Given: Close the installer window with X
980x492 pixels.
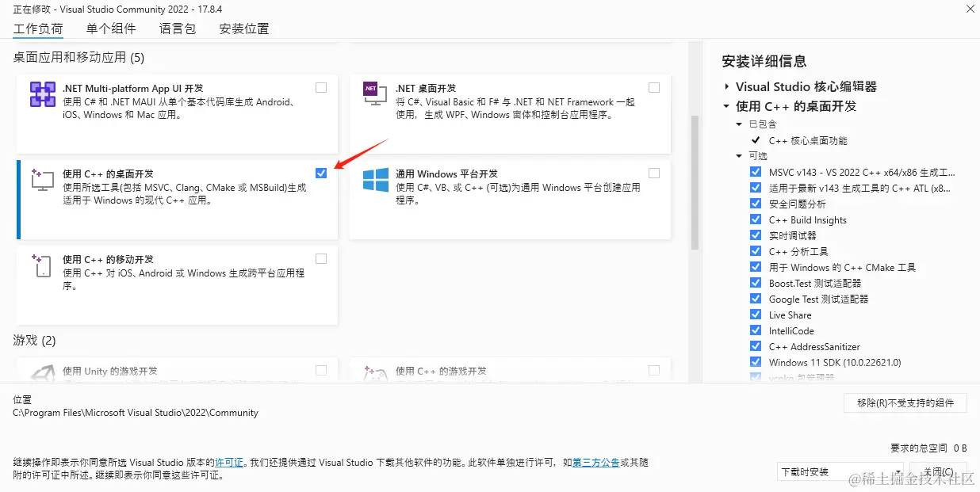Looking at the screenshot, I should [x=970, y=9].
